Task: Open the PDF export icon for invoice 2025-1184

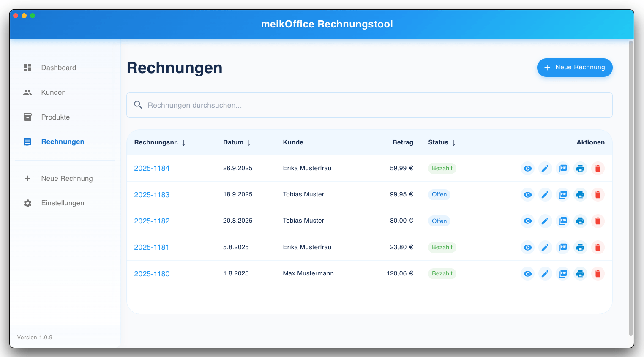Action: [x=562, y=168]
